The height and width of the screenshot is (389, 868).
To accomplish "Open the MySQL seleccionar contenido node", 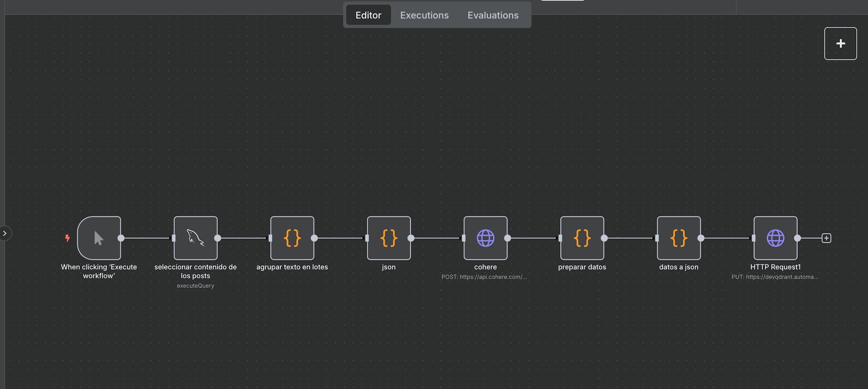I will click(195, 238).
